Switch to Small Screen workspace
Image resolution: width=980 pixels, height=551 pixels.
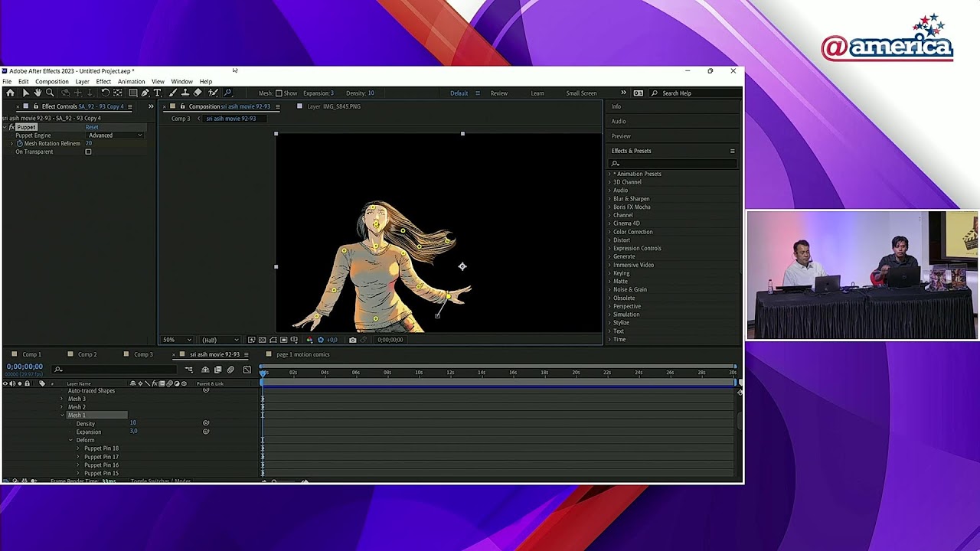[x=581, y=93]
